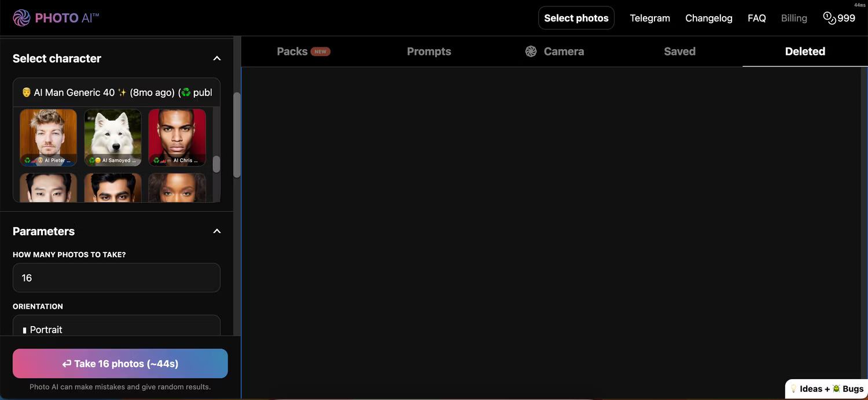Open the Billing link

(794, 18)
